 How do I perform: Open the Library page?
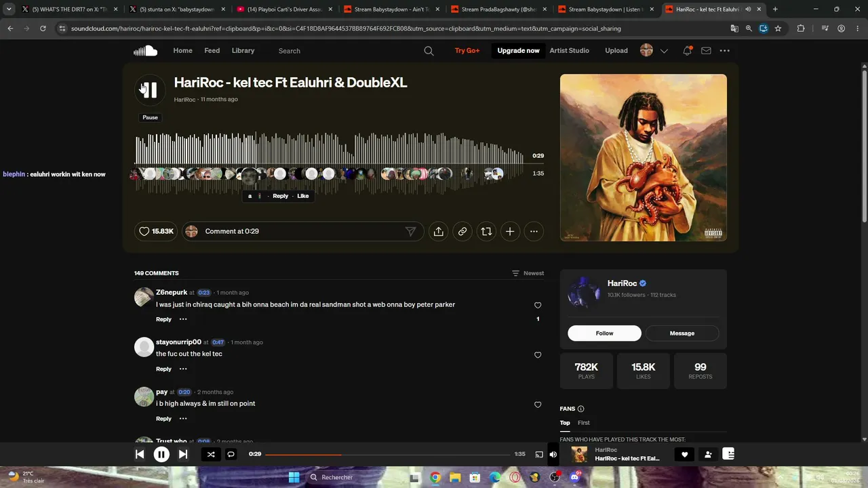point(243,51)
